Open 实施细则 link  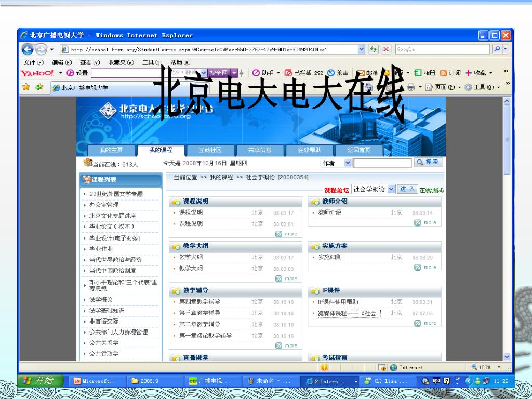tap(329, 257)
